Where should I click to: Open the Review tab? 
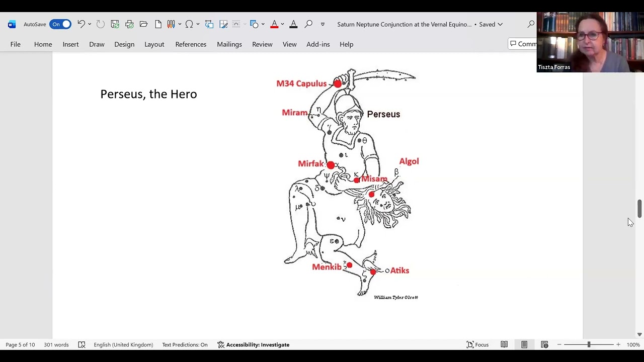click(262, 44)
